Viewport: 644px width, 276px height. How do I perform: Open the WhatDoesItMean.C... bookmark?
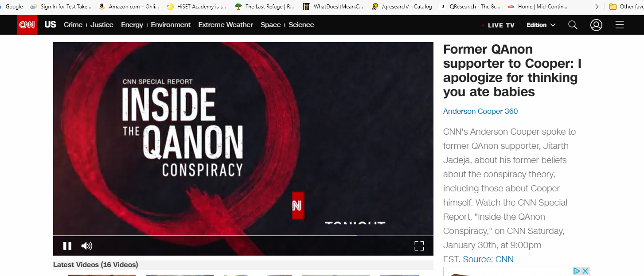[x=333, y=7]
